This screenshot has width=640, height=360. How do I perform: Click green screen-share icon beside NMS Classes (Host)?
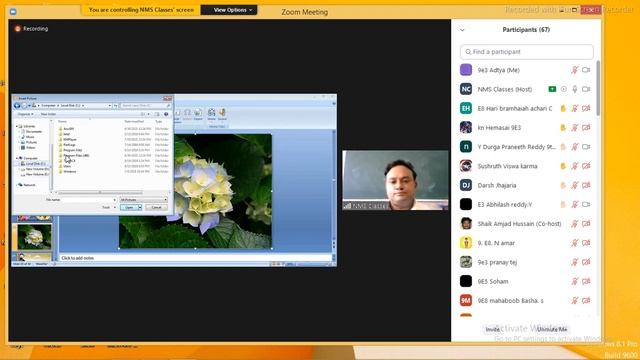click(552, 89)
